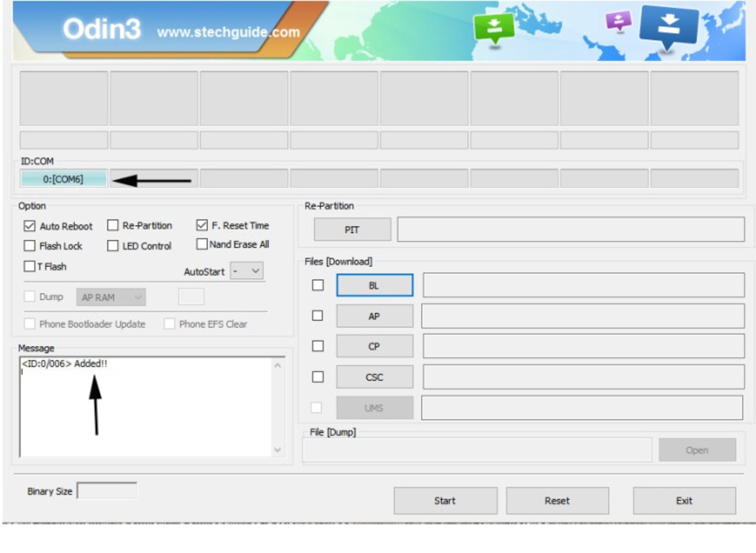The height and width of the screenshot is (553, 756).
Task: Enable the T Flash checkbox
Action: 30,266
